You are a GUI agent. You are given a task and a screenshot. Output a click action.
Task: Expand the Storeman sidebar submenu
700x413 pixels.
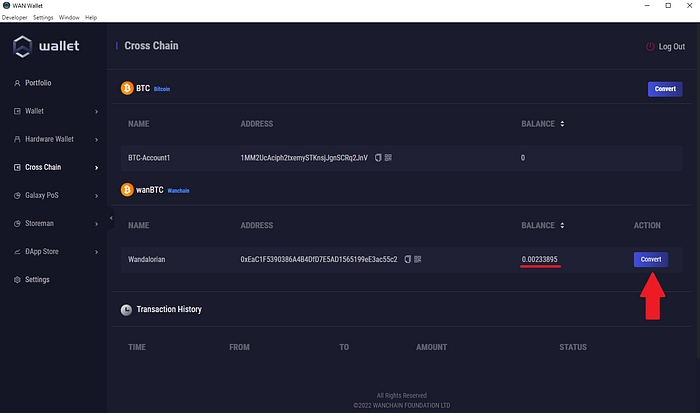96,223
